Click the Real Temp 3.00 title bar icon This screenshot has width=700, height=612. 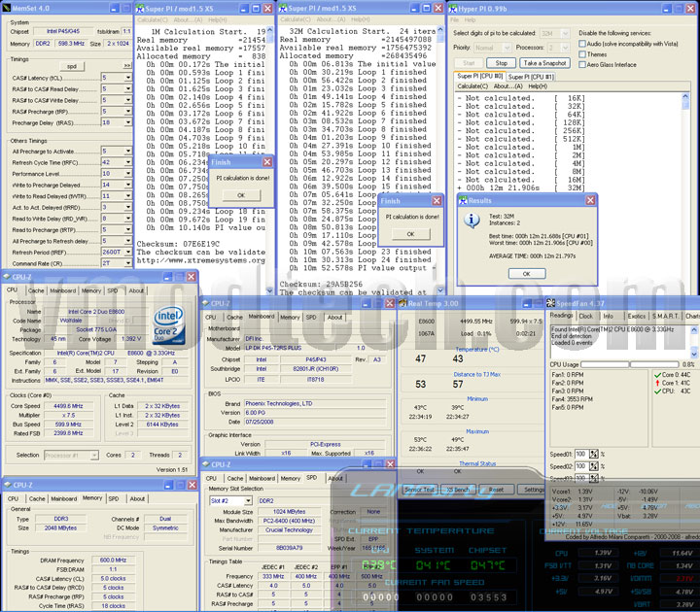[x=402, y=303]
